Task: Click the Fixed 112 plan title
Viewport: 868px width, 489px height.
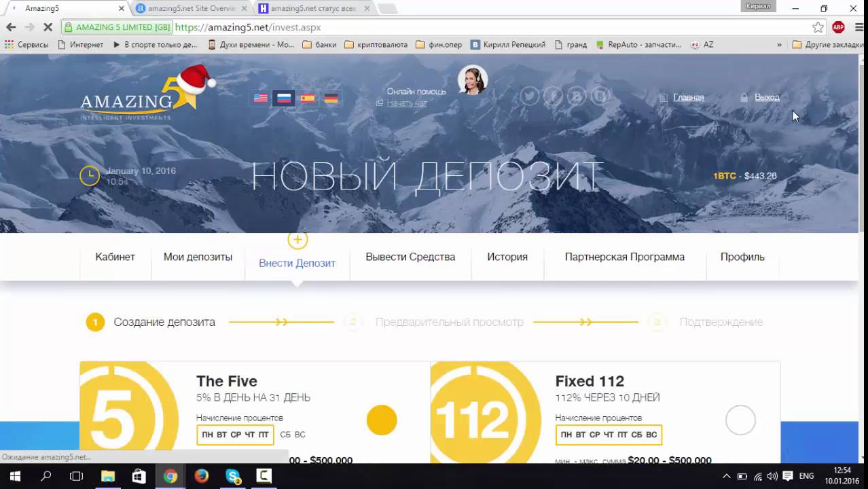Action: click(590, 381)
